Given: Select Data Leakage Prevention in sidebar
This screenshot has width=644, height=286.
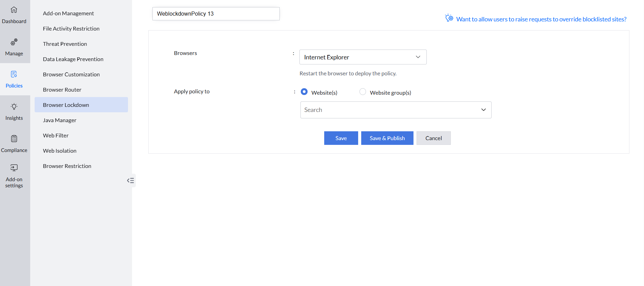Looking at the screenshot, I should tap(73, 59).
